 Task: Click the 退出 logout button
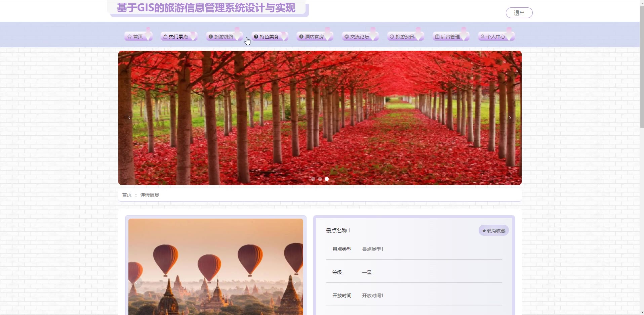[519, 13]
